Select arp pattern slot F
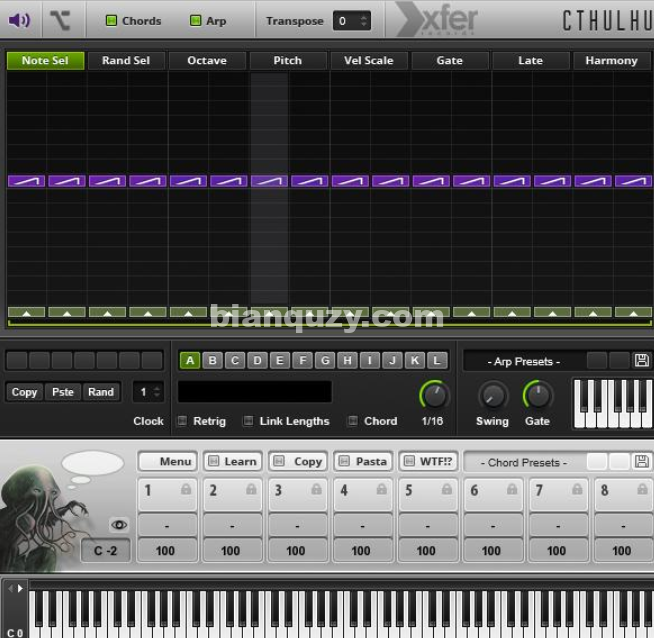 click(x=302, y=360)
